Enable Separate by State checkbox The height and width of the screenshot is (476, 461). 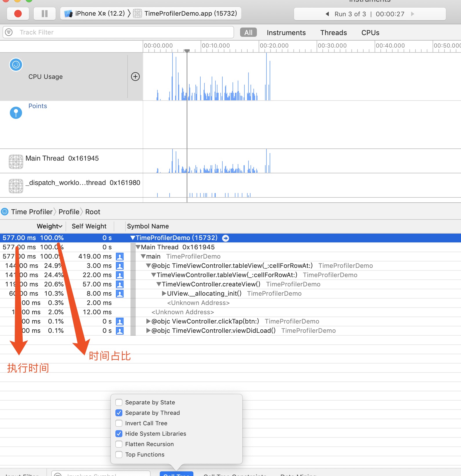click(x=119, y=402)
